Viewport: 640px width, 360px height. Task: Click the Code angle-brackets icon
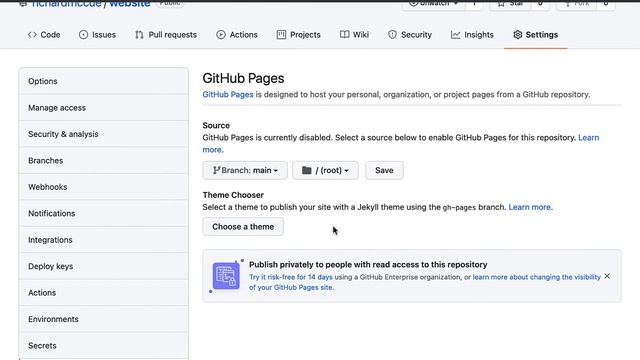[x=32, y=35]
